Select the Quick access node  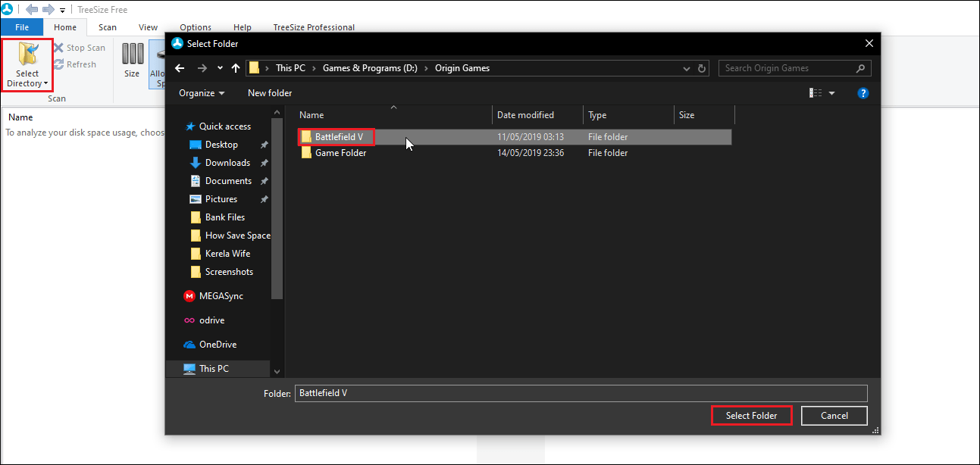(x=218, y=126)
